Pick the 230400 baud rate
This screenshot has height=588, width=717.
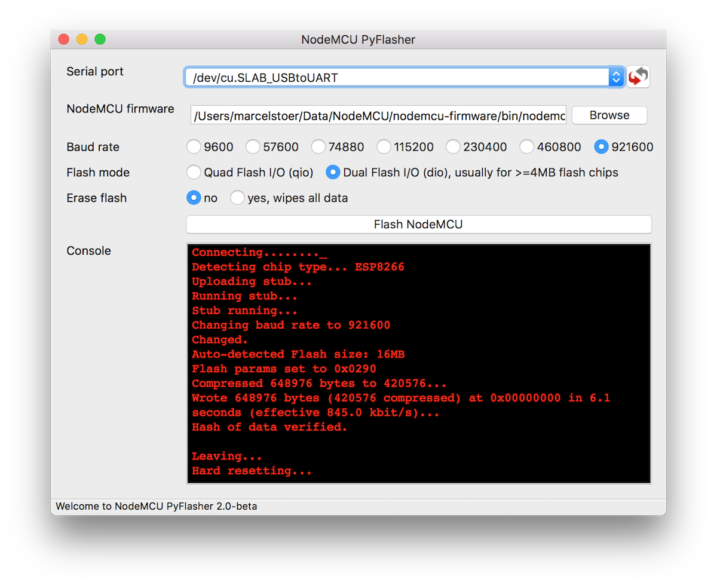click(454, 147)
